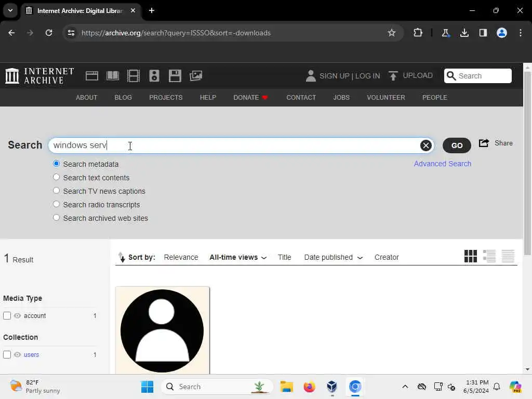Open Chrome Labs flask icon
This screenshot has height=399, width=532.
(445, 33)
